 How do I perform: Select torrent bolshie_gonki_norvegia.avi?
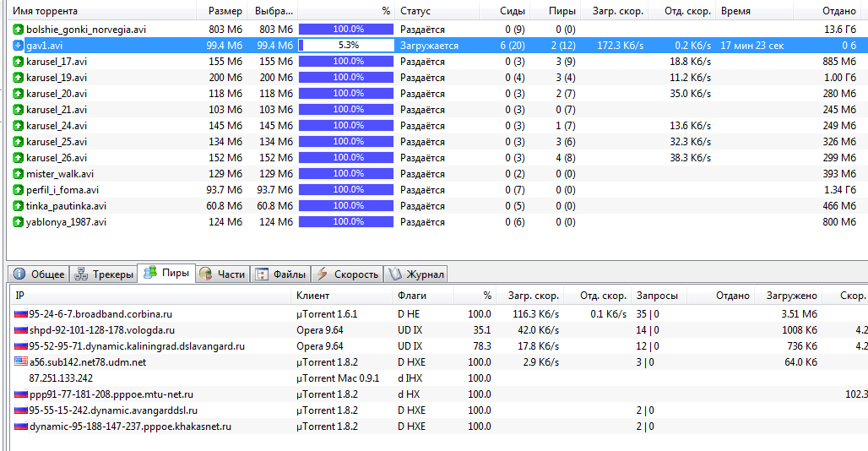coord(86,30)
